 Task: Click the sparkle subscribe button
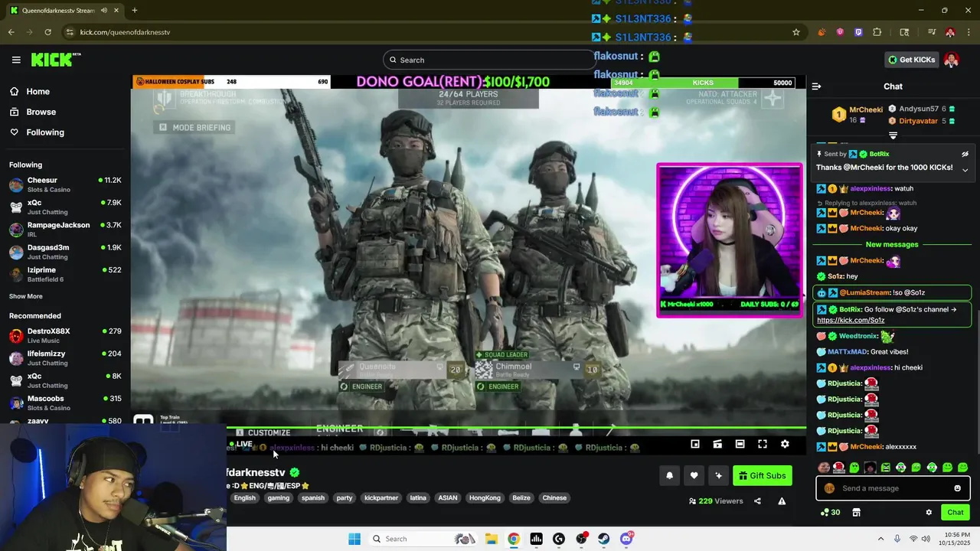click(718, 475)
